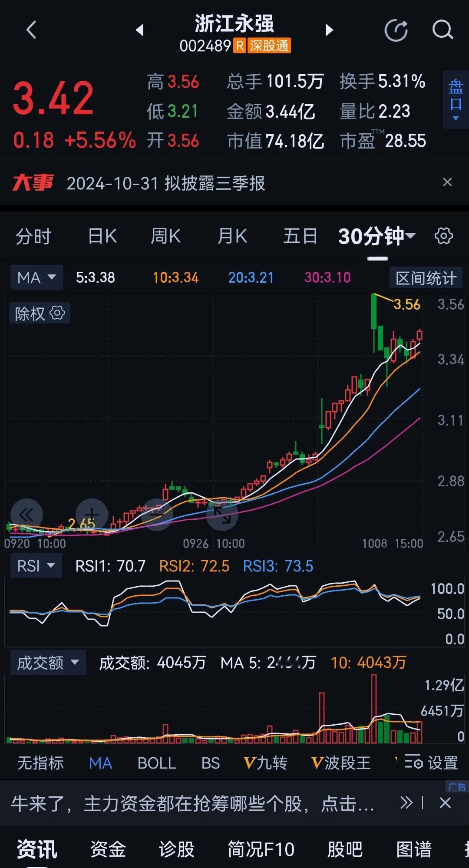
Task: Switch to 月K chart tab
Action: point(232,237)
